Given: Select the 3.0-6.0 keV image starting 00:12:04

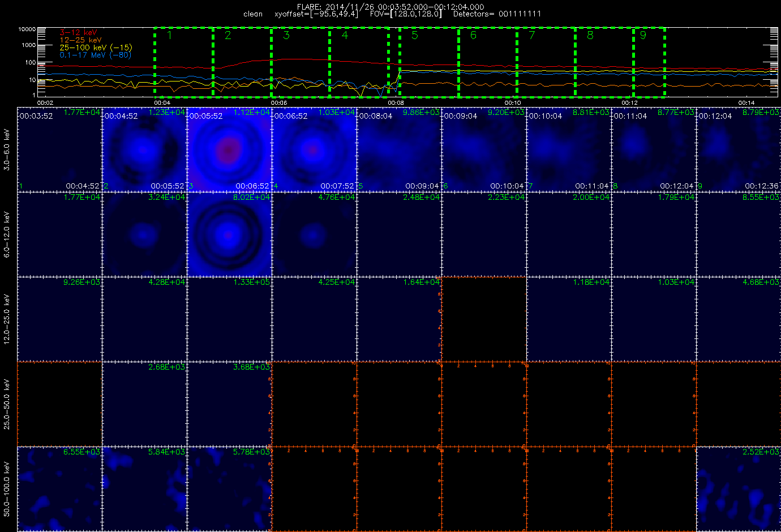Looking at the screenshot, I should 739,149.
